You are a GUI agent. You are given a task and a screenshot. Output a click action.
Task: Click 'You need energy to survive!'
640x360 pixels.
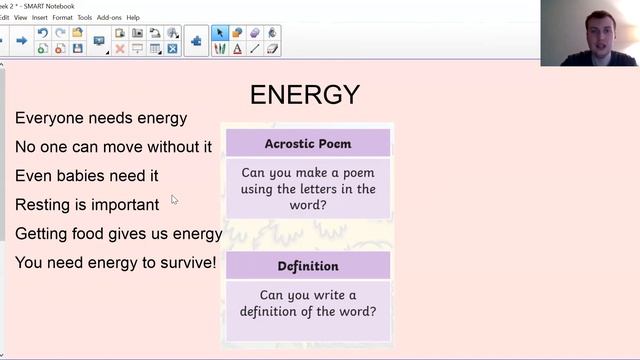tap(116, 262)
